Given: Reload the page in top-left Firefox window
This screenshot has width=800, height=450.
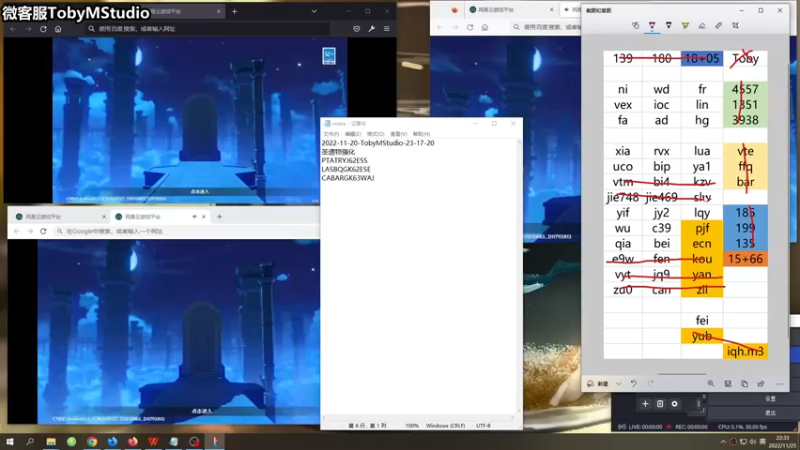Looking at the screenshot, I should 43,29.
